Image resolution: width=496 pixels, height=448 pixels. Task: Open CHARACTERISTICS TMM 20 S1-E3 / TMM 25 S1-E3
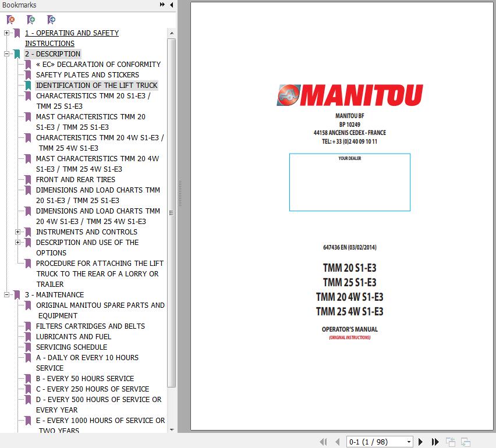click(x=93, y=101)
